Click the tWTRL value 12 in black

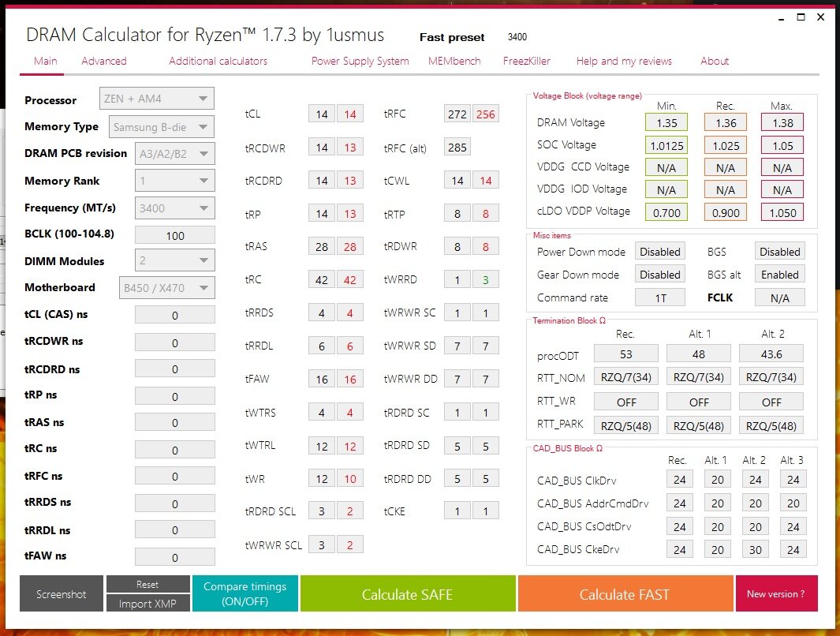click(322, 447)
